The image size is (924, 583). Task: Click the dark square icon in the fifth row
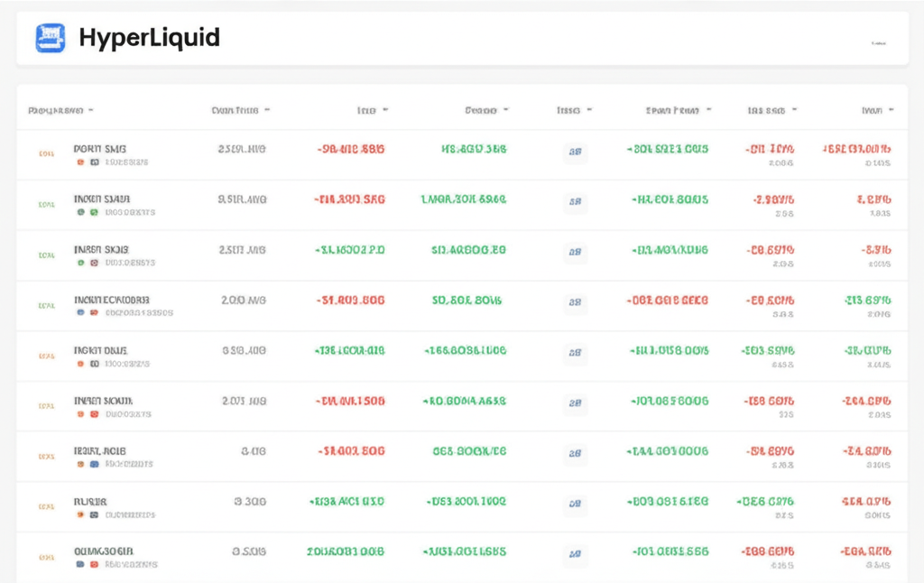(x=94, y=364)
